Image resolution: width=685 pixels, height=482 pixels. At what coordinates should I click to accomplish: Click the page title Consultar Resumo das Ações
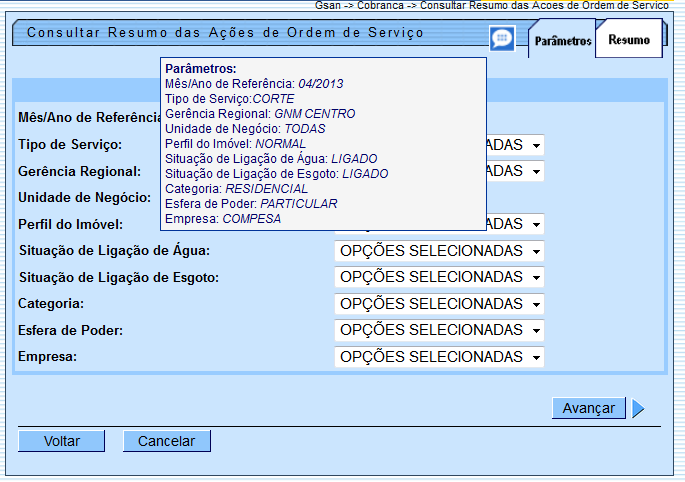[x=225, y=33]
